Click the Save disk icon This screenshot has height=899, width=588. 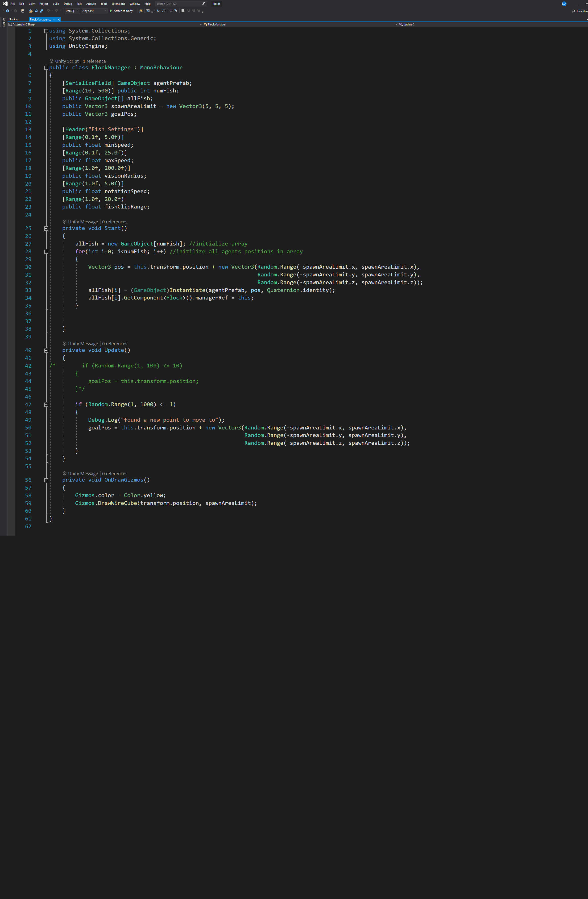(x=36, y=11)
